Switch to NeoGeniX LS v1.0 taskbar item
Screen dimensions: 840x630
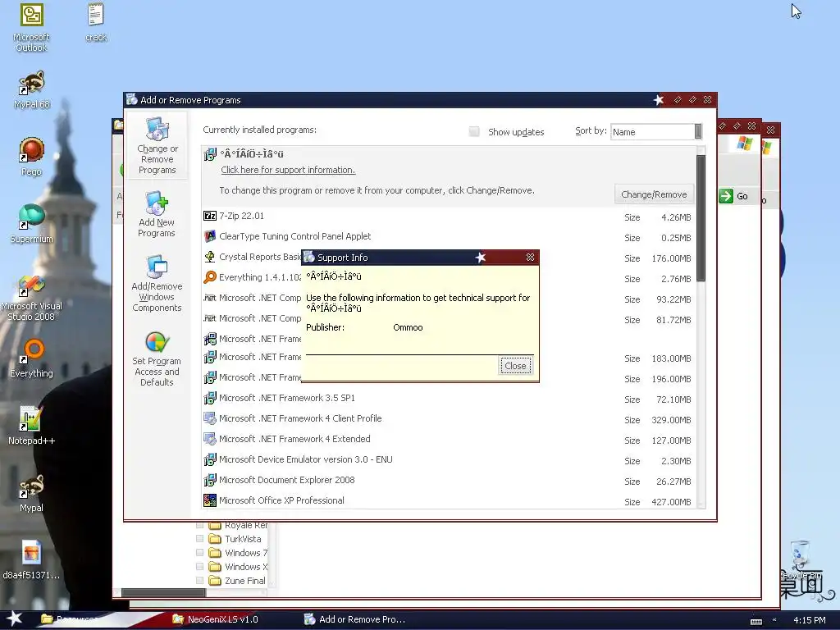coord(217,619)
